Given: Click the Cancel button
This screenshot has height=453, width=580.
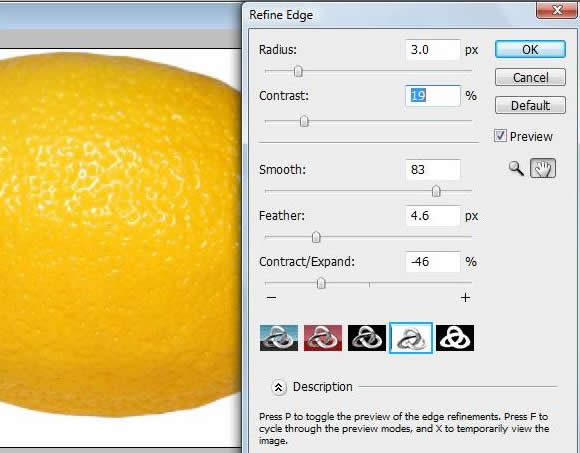Looking at the screenshot, I should coord(530,77).
